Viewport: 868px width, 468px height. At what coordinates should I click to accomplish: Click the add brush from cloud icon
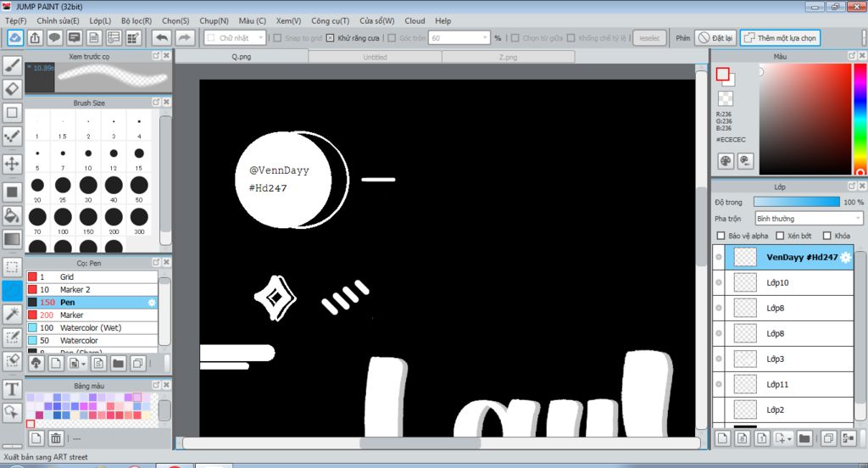[x=36, y=364]
